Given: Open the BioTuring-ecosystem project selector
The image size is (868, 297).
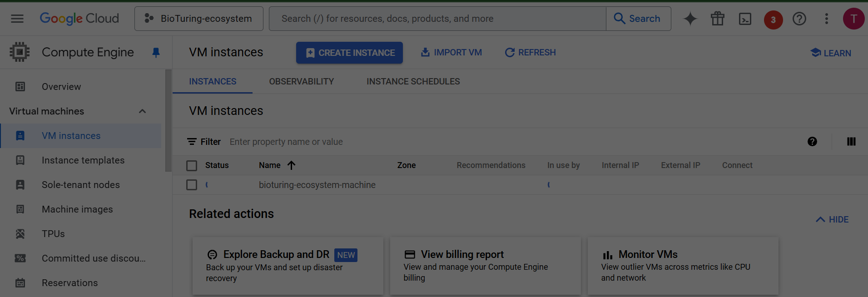Looking at the screenshot, I should pyautogui.click(x=198, y=19).
